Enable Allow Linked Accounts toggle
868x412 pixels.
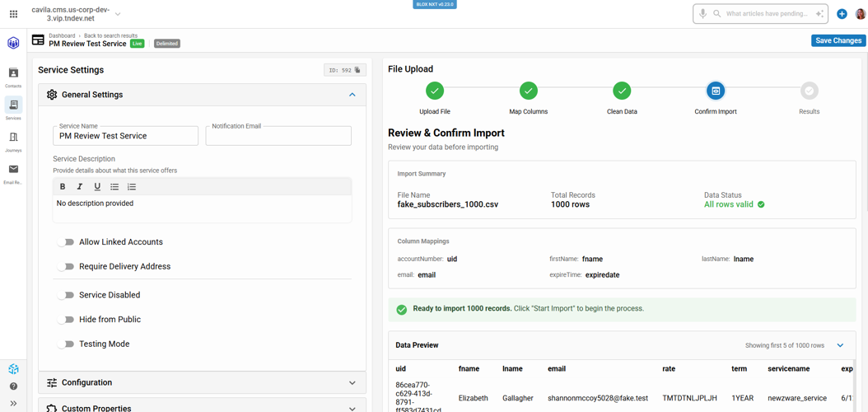66,242
